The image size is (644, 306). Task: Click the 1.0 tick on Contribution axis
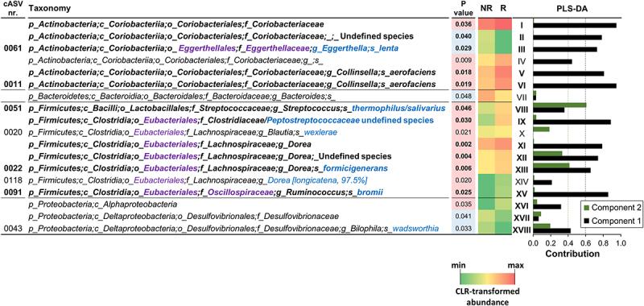pos(621,244)
